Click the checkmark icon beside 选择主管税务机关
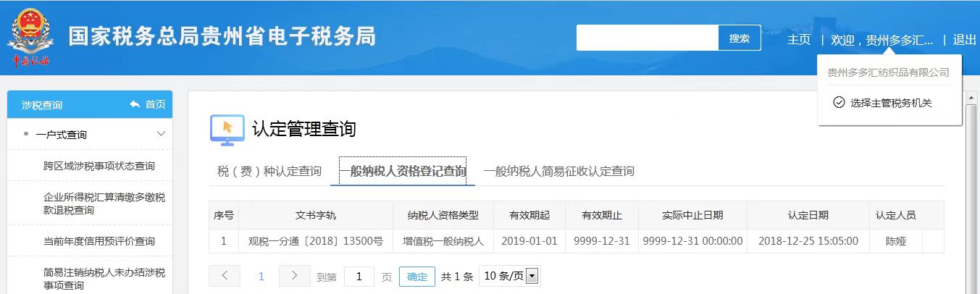Viewport: 980px width, 294px height. pos(839,103)
